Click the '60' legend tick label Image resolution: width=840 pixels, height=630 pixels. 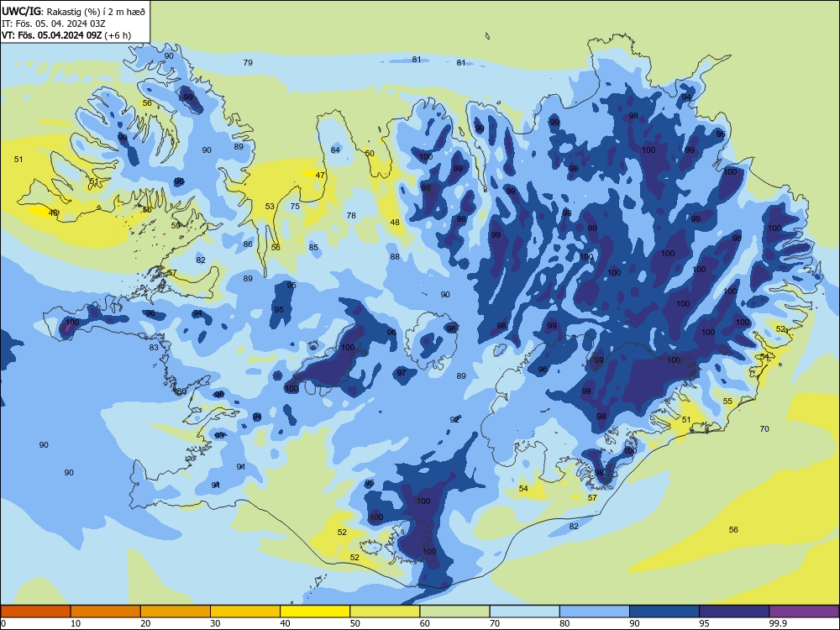click(x=425, y=623)
